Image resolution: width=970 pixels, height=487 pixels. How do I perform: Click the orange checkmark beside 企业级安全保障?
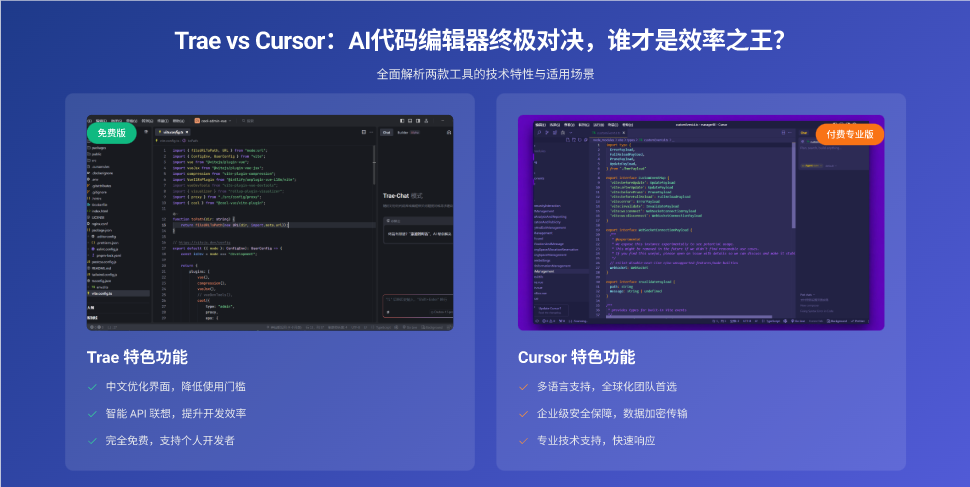coord(523,414)
